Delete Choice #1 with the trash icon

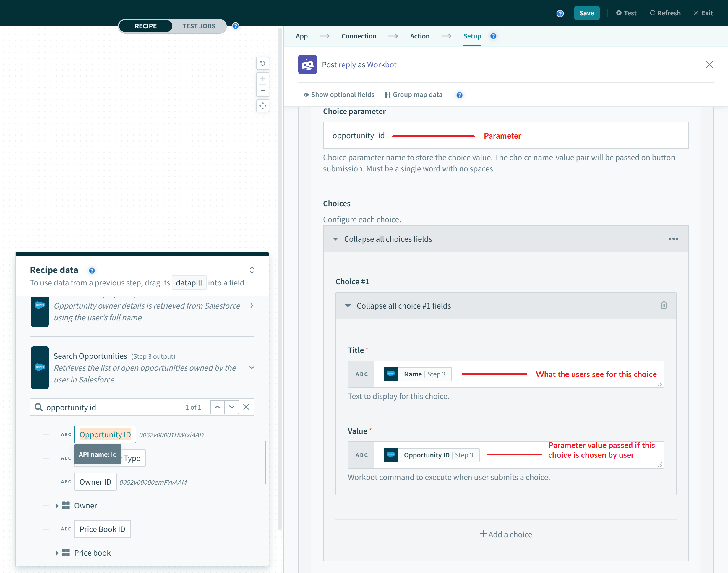point(663,305)
